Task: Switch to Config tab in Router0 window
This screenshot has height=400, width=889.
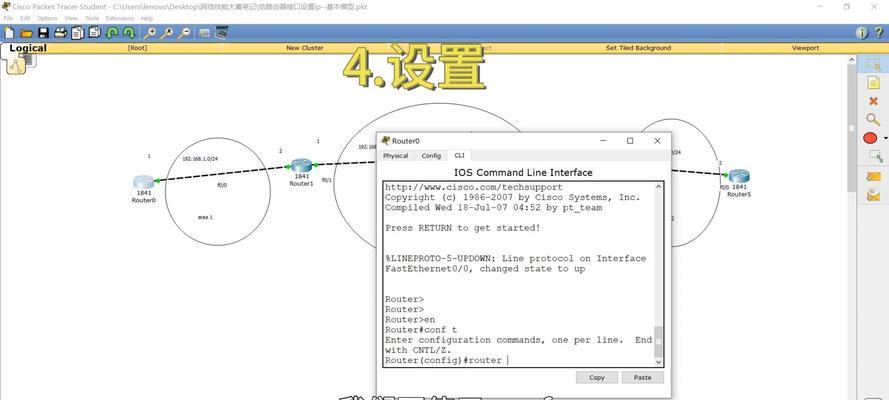Action: pos(431,156)
